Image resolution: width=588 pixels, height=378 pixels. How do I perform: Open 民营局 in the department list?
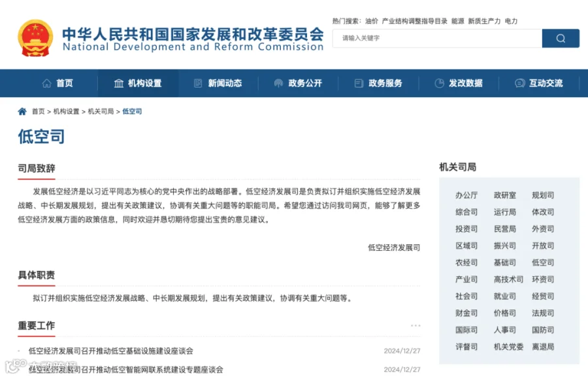coord(505,229)
